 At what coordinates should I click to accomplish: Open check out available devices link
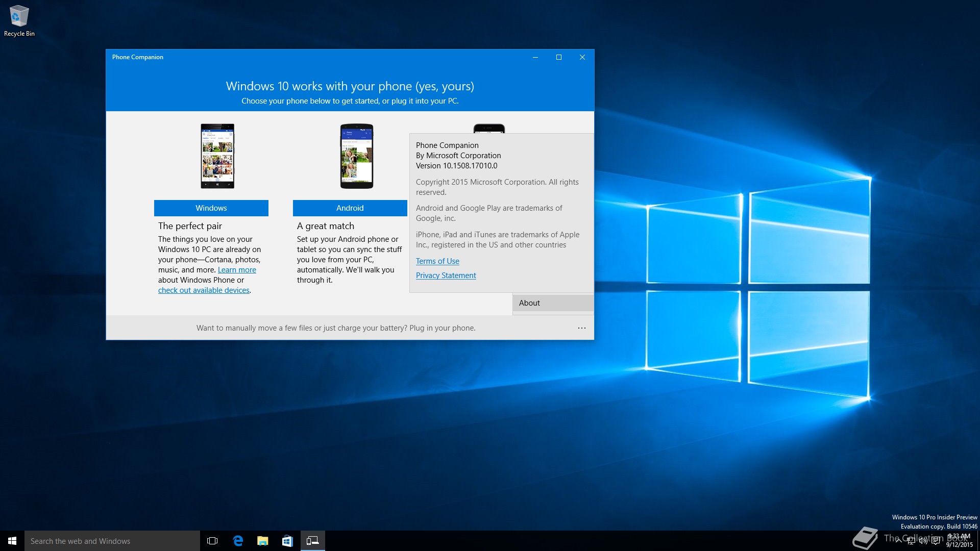[204, 290]
